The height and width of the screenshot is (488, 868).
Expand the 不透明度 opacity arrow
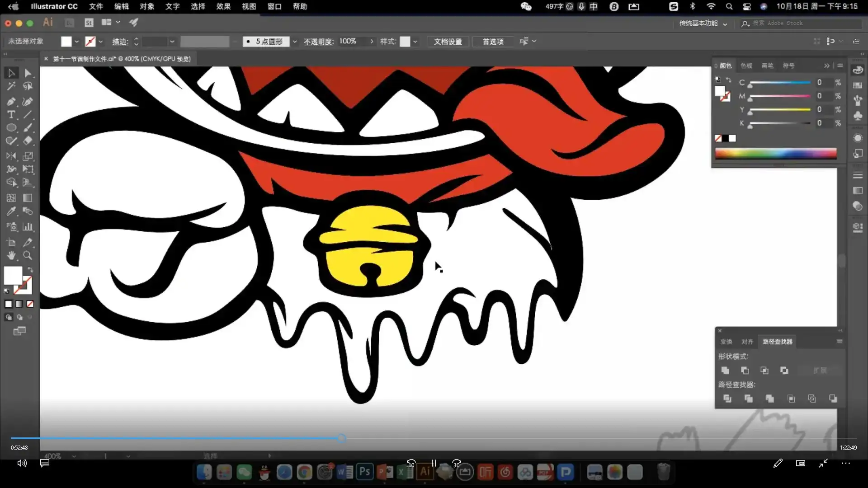click(372, 41)
